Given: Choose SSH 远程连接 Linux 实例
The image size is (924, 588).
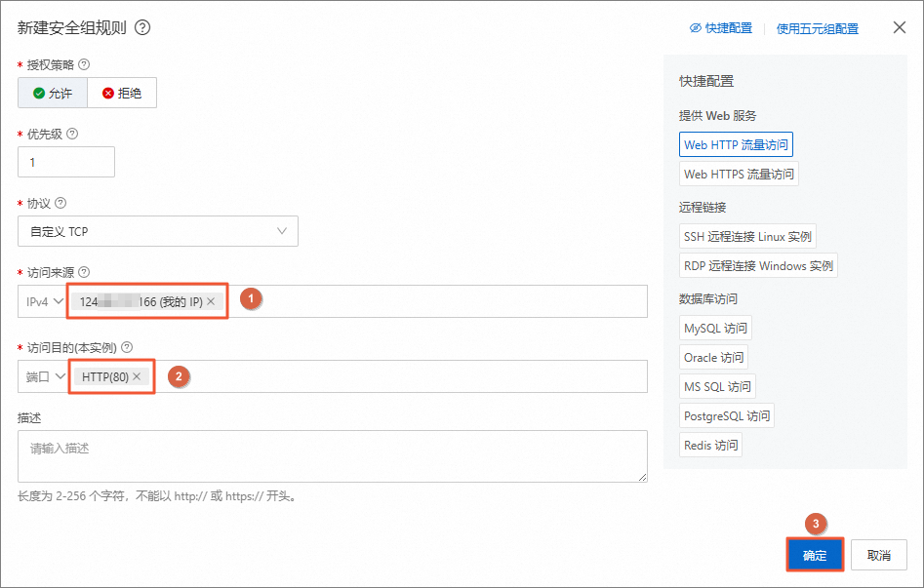Looking at the screenshot, I should click(747, 236).
